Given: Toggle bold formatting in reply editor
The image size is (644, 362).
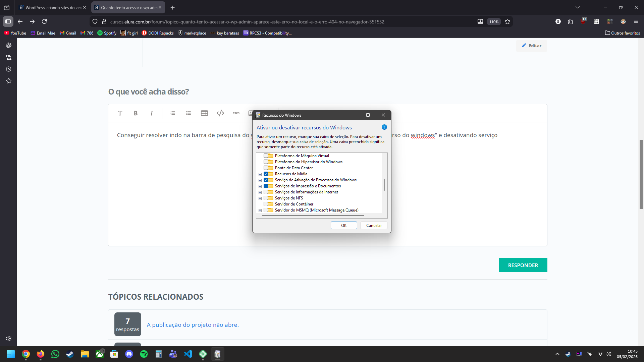Looking at the screenshot, I should point(136,113).
